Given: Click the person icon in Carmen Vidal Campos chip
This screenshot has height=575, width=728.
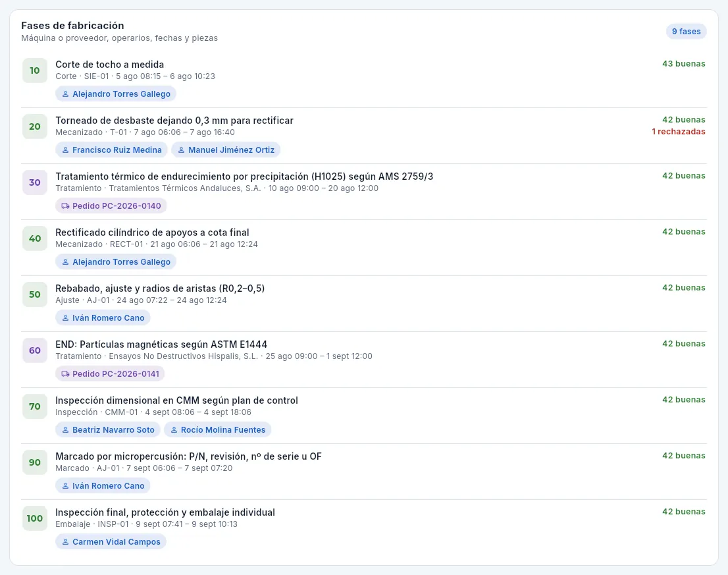Looking at the screenshot, I should tap(65, 542).
